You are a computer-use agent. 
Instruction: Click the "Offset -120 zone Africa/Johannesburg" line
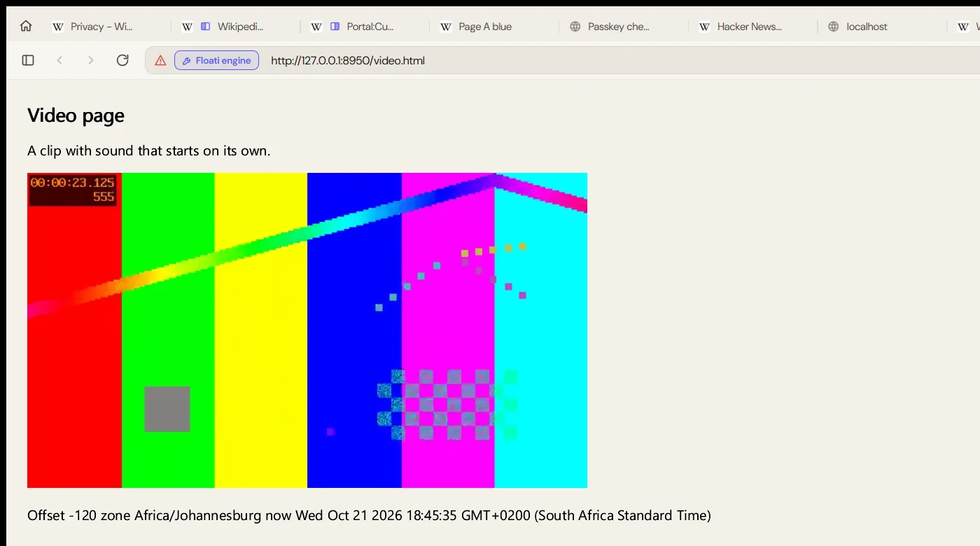click(369, 516)
